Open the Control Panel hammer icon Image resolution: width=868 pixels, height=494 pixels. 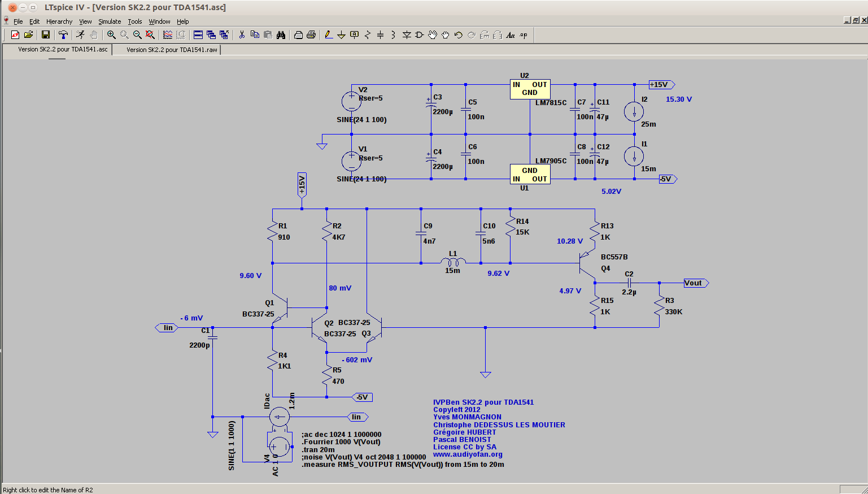[63, 34]
